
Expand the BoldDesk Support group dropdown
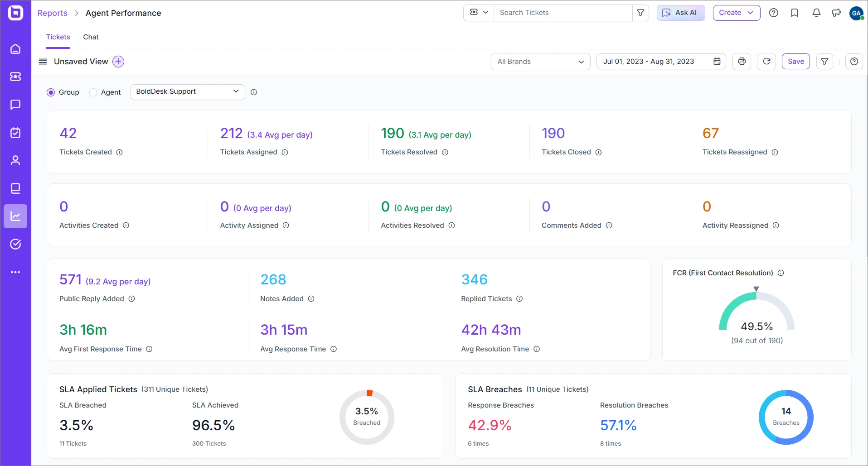click(x=188, y=92)
